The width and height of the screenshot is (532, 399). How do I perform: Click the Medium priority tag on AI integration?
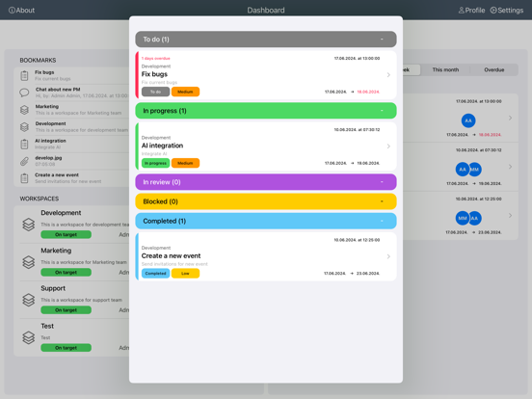pyautogui.click(x=185, y=163)
